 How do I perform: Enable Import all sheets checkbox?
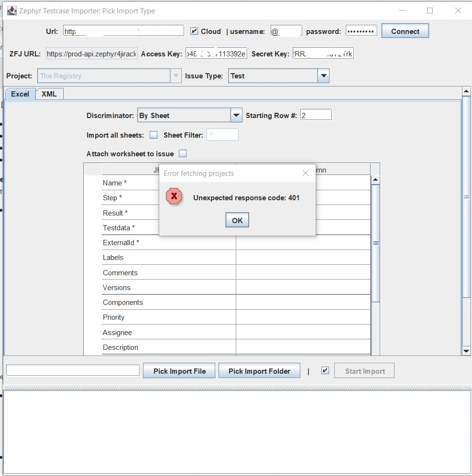pos(154,135)
